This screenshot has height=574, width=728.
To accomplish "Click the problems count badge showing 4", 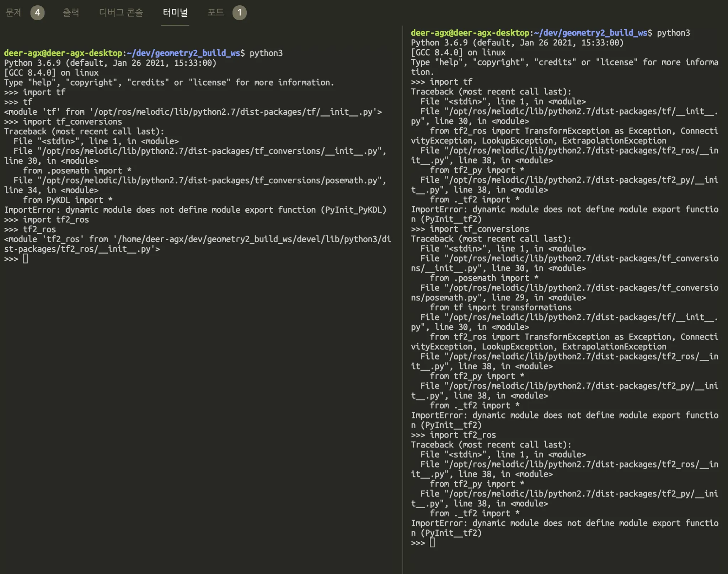I will [x=37, y=13].
